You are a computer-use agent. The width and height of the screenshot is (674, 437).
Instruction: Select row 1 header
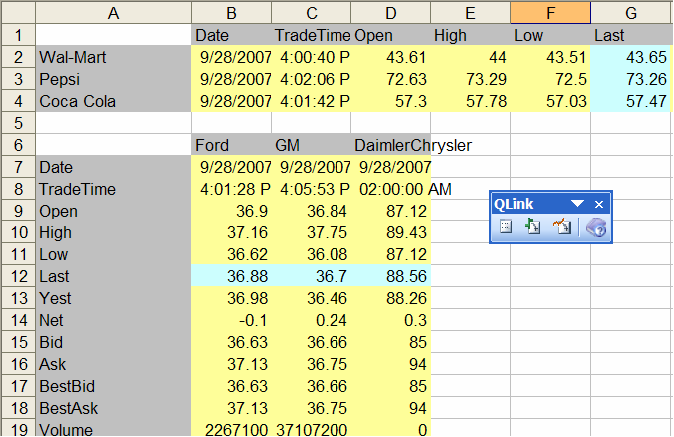[18, 35]
